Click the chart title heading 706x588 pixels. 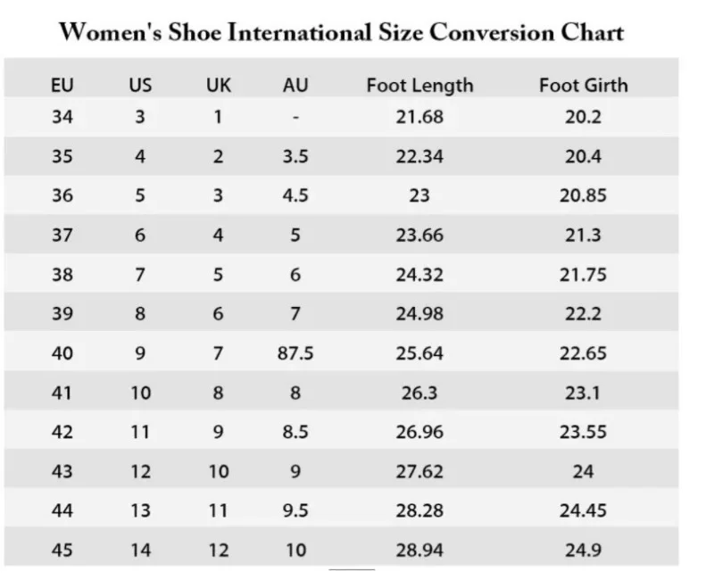[341, 33]
